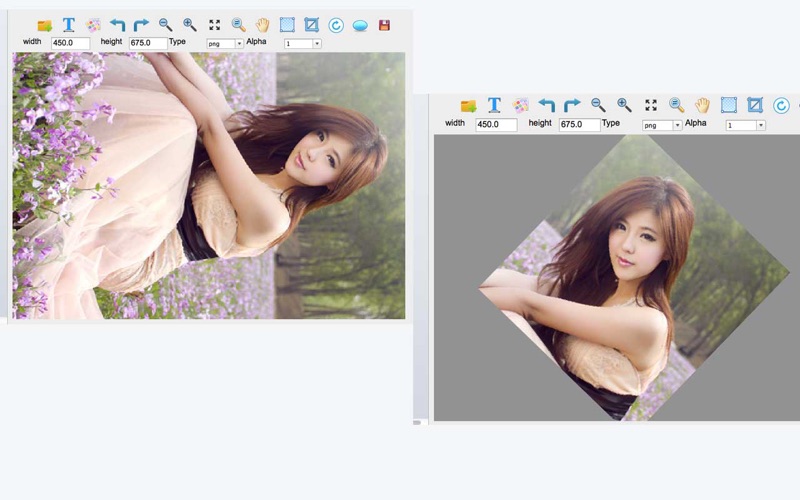
Task: Open image file in left window toolbar
Action: click(x=45, y=25)
